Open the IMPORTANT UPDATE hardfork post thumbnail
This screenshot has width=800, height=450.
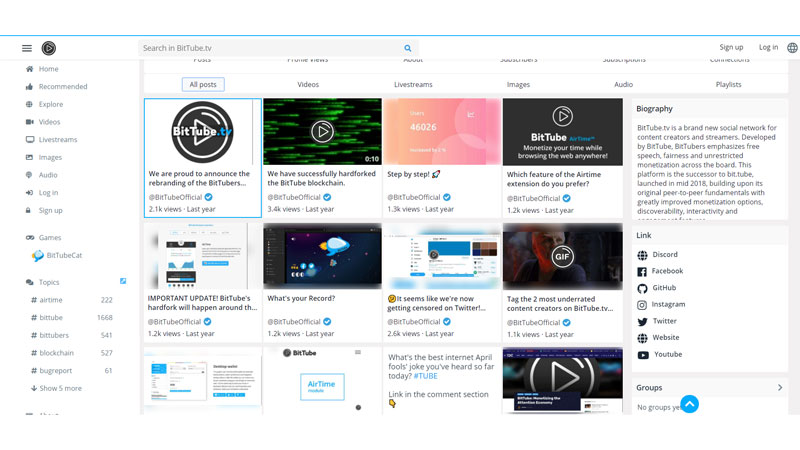coord(203,256)
